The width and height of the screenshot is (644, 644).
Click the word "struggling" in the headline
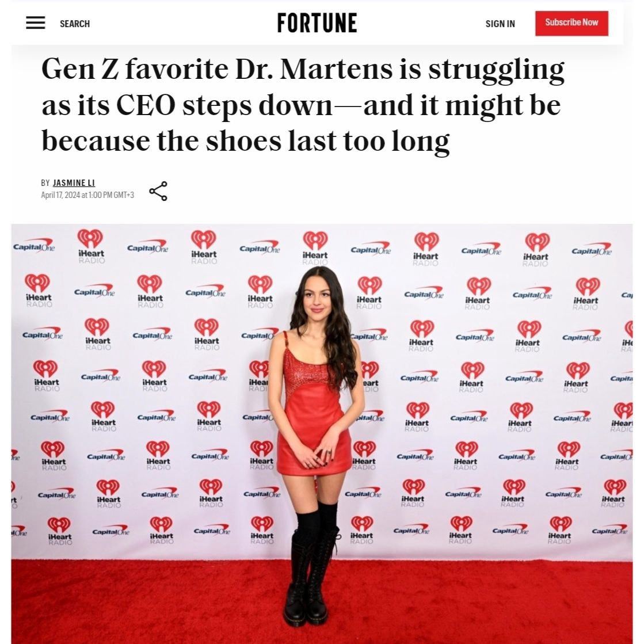coord(496,70)
